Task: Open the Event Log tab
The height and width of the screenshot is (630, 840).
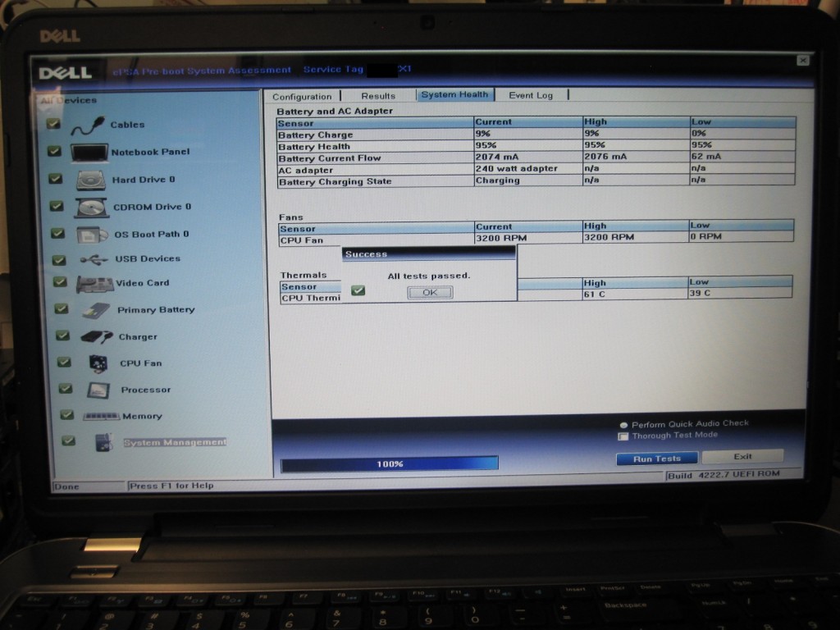Action: coord(531,95)
